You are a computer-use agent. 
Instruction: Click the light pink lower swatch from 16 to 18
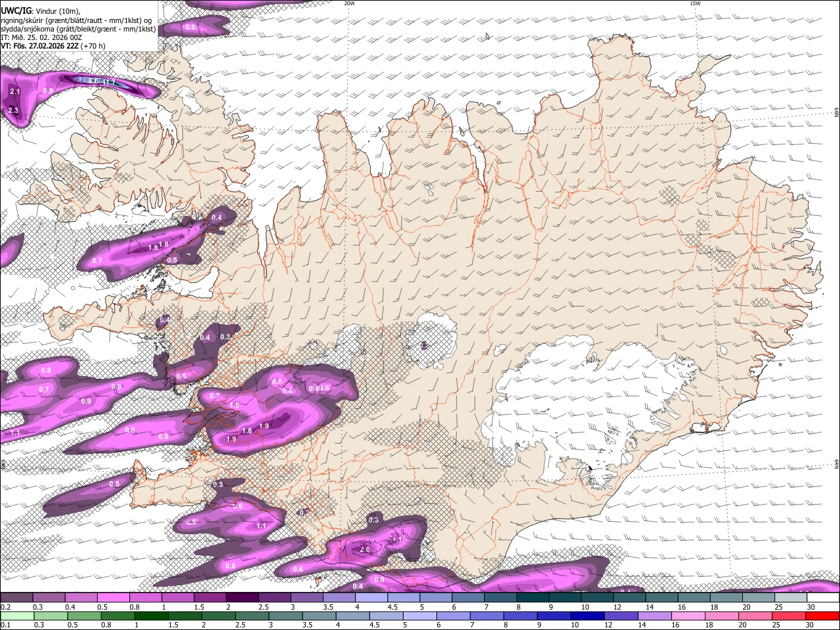pyautogui.click(x=689, y=616)
